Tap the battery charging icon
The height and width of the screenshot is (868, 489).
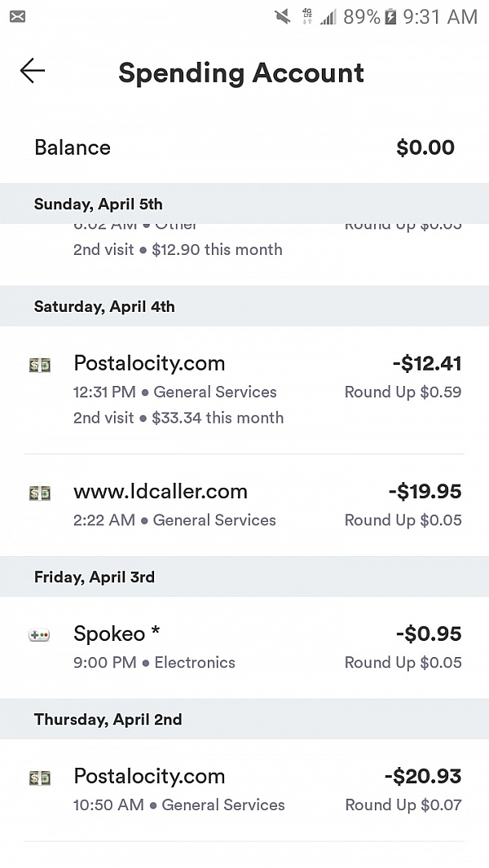click(390, 16)
